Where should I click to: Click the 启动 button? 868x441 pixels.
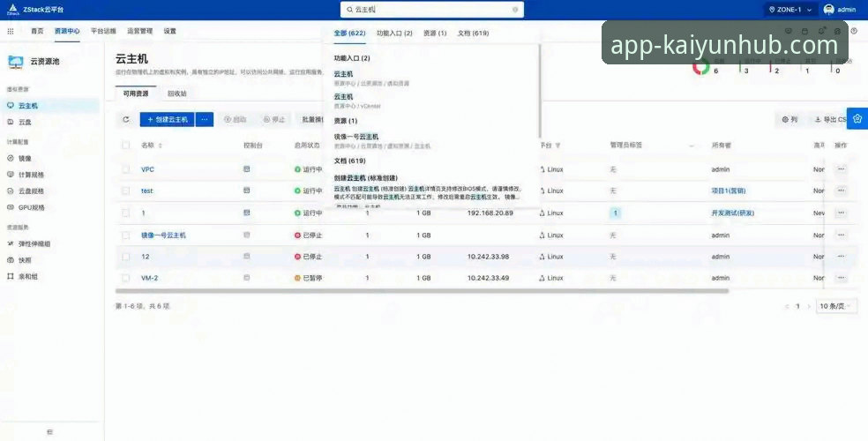point(236,120)
